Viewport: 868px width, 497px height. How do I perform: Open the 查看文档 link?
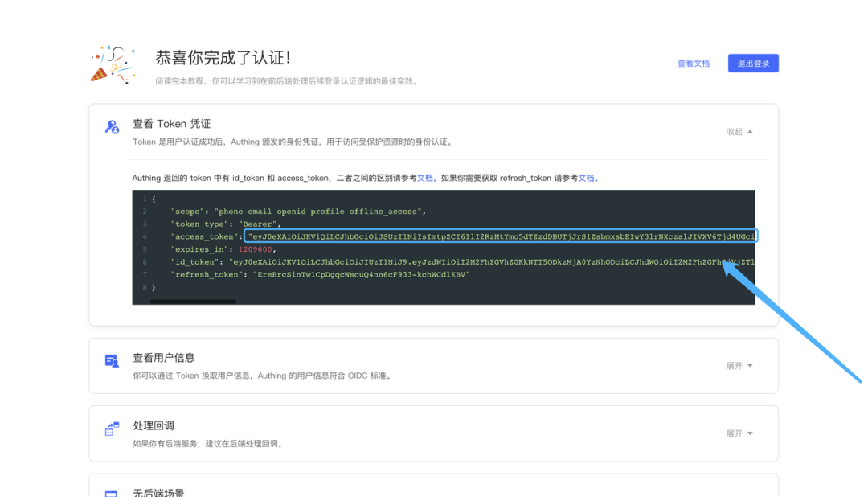pyautogui.click(x=693, y=64)
